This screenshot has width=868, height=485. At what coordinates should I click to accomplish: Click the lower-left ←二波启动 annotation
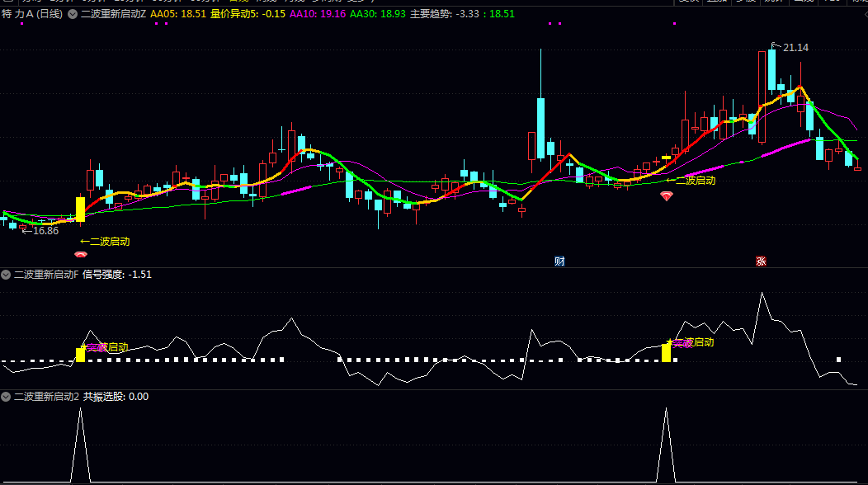(105, 242)
